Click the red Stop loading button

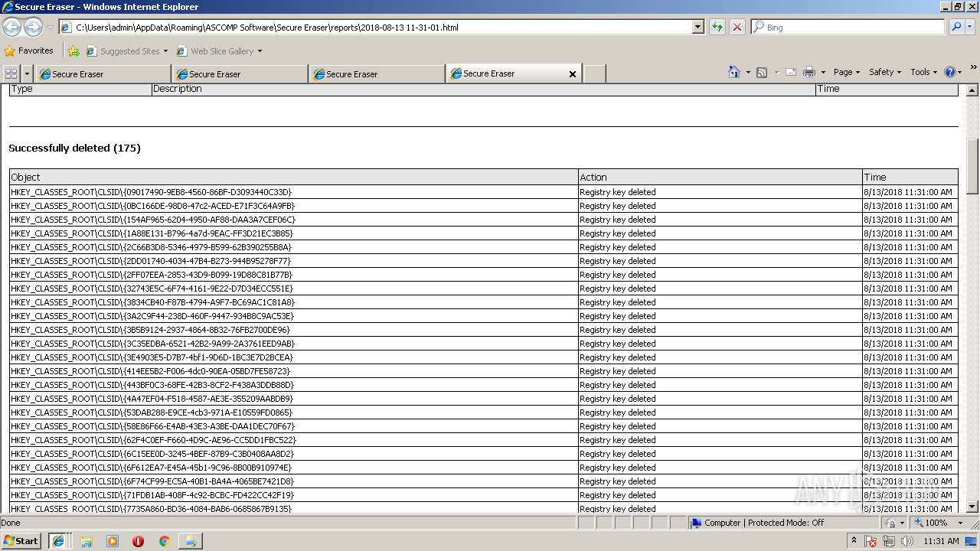737,27
